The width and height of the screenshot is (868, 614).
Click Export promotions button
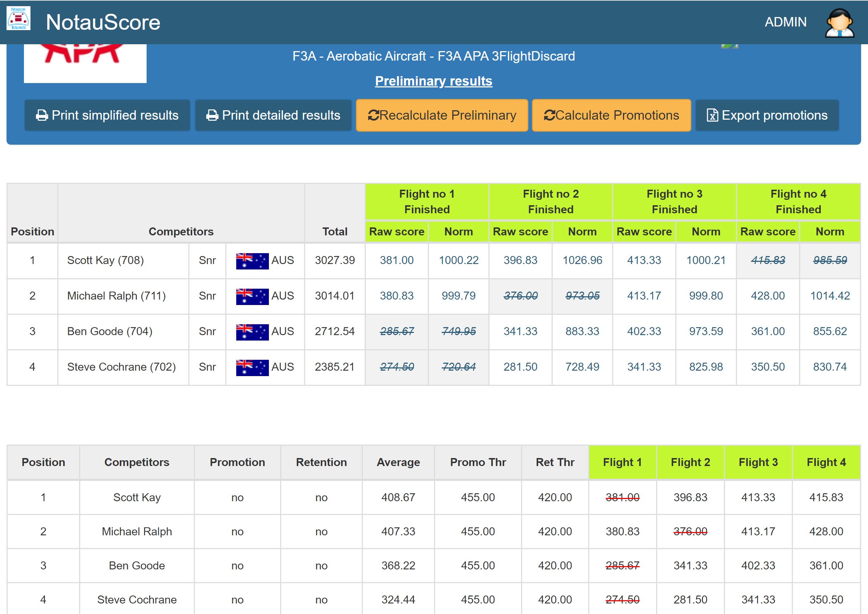tap(767, 115)
